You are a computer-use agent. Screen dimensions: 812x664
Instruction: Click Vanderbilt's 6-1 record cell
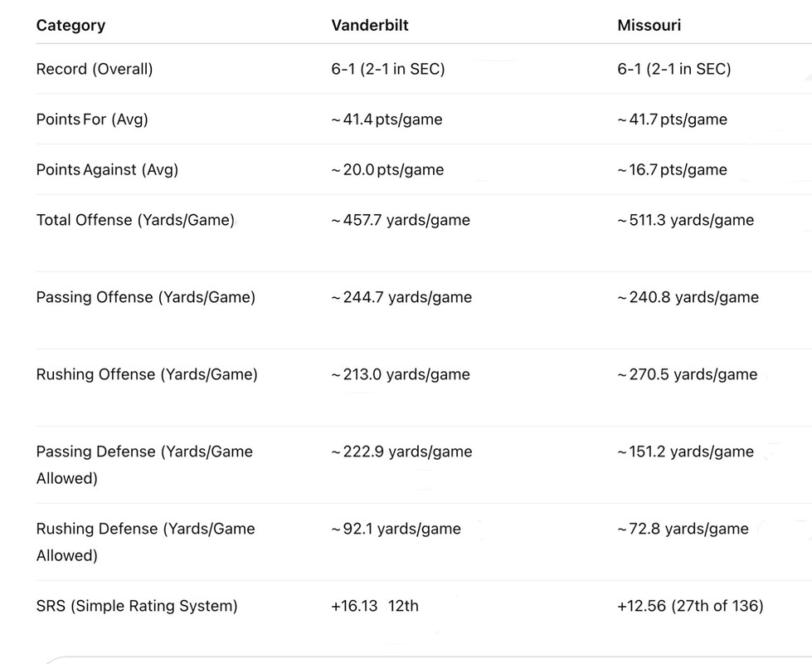(x=387, y=69)
